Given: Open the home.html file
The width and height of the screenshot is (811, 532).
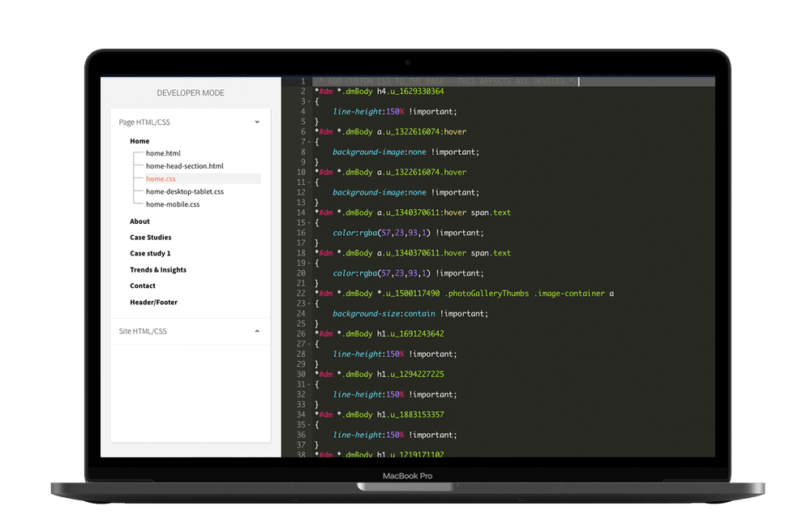Looking at the screenshot, I should 163,153.
